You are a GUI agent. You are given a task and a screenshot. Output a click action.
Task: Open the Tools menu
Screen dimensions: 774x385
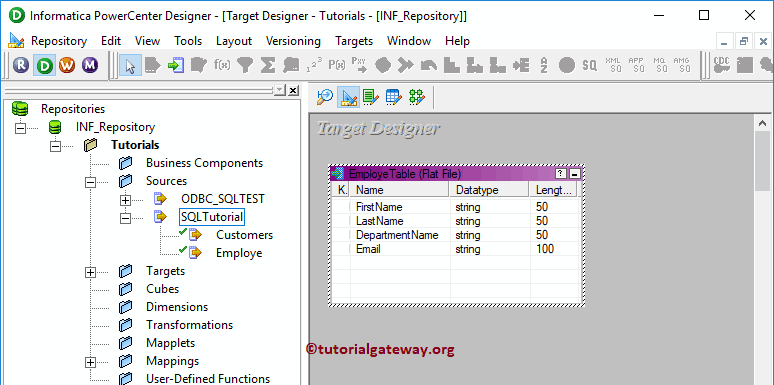(x=188, y=41)
